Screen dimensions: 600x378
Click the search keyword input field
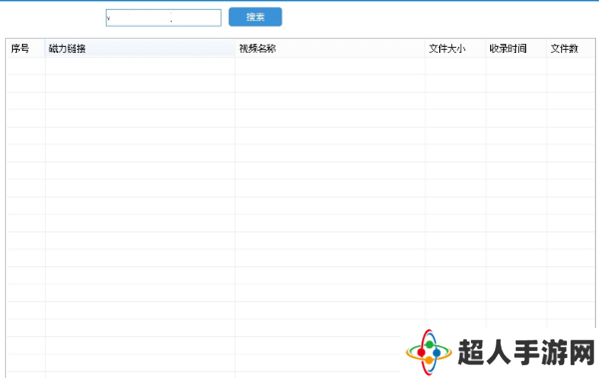tap(163, 18)
